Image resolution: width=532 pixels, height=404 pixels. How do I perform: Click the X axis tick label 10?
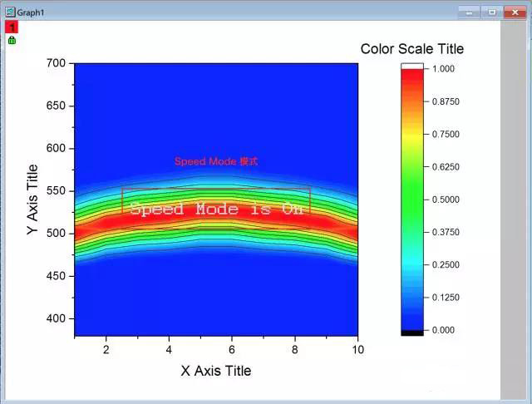(357, 350)
